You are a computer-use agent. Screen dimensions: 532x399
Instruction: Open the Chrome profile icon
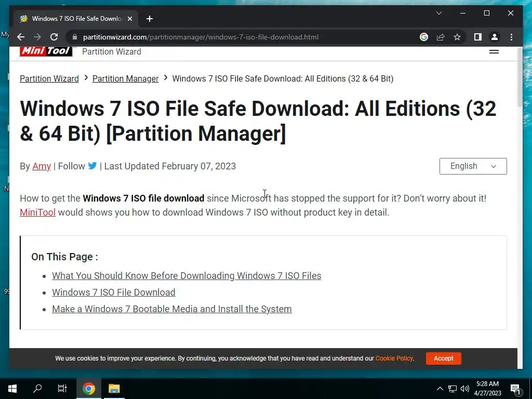pos(495,37)
